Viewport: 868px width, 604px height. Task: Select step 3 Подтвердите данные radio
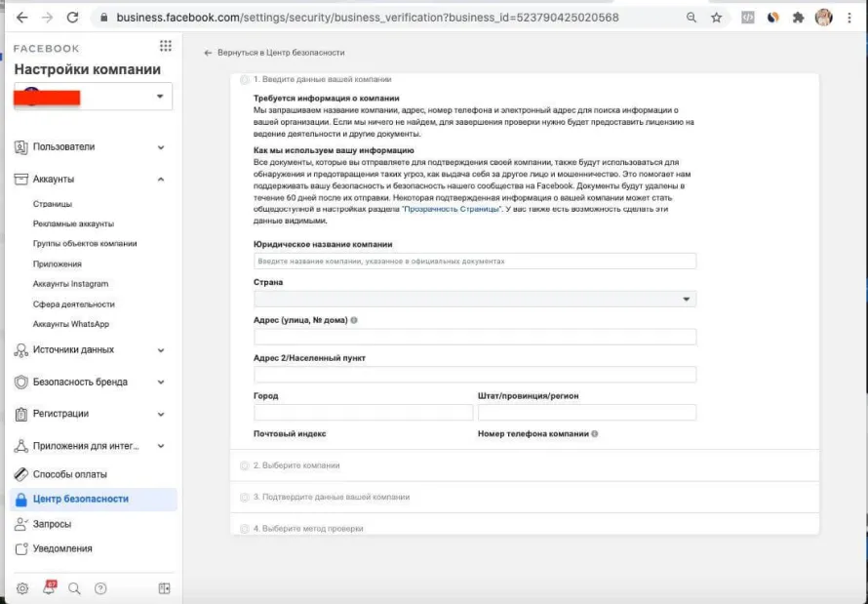244,497
